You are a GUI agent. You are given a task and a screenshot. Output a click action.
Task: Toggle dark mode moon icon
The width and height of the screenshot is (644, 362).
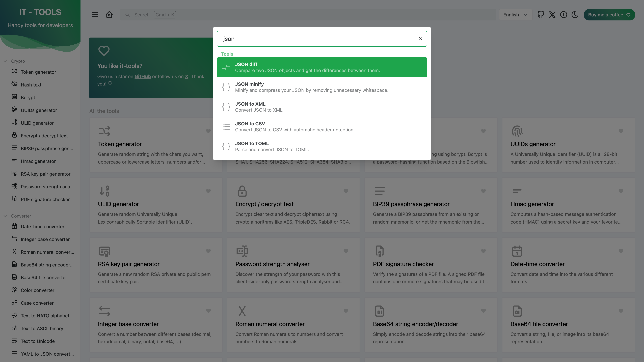pyautogui.click(x=575, y=15)
